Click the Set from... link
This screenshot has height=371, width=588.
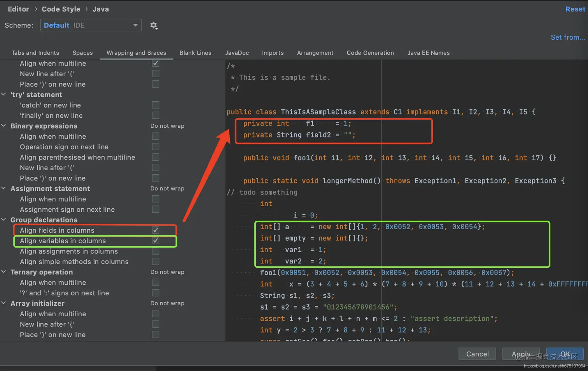pyautogui.click(x=568, y=37)
